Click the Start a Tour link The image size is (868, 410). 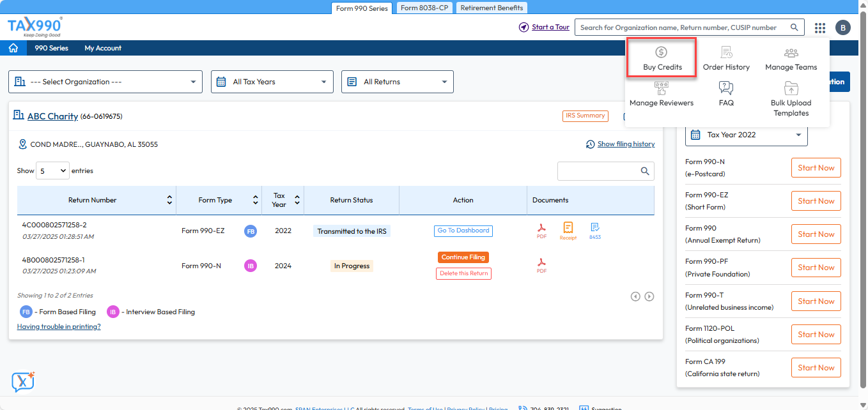point(550,27)
